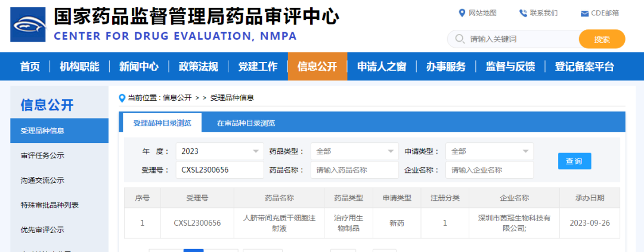Screen dimensions: 644x252
Task: Click the 企业名称 input field
Action: point(490,170)
